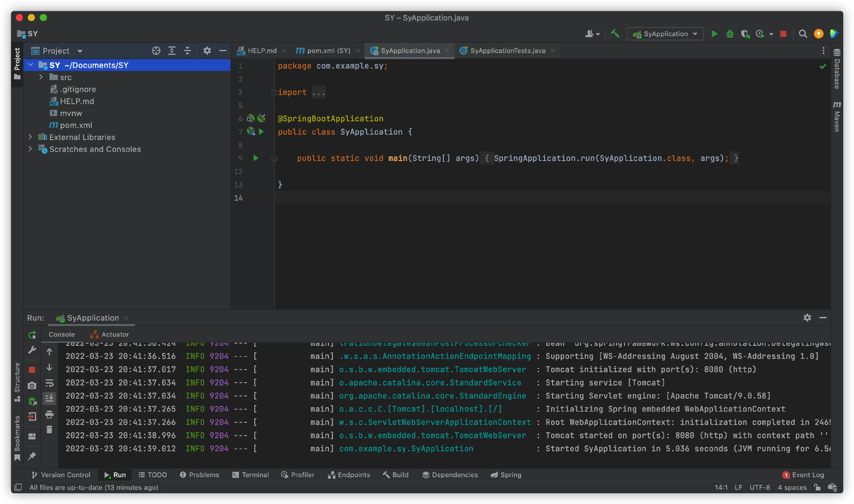The image size is (854, 504).
Task: Open Problems tool window
Action: coord(199,475)
